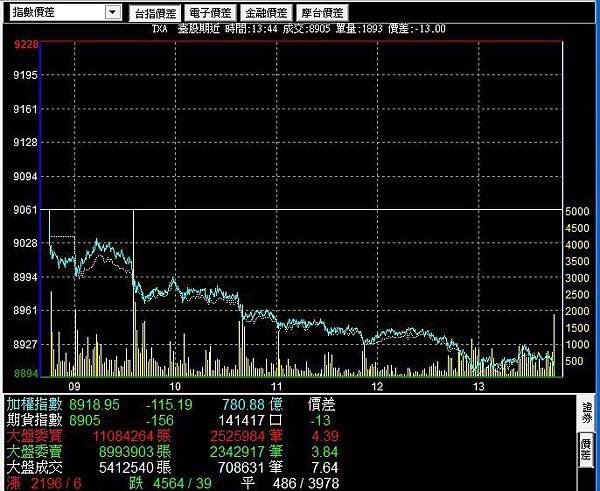
Task: Click the 台指價差 button
Action: pos(155,13)
